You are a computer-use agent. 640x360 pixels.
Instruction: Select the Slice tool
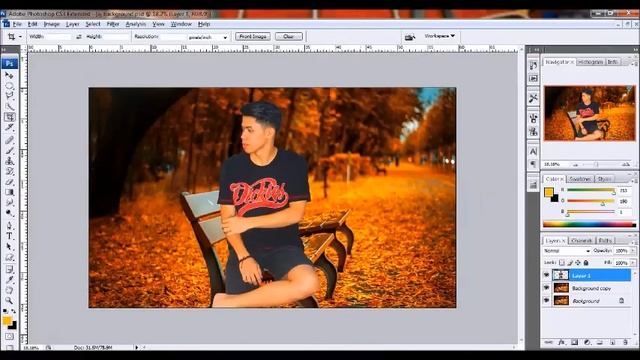point(9,128)
